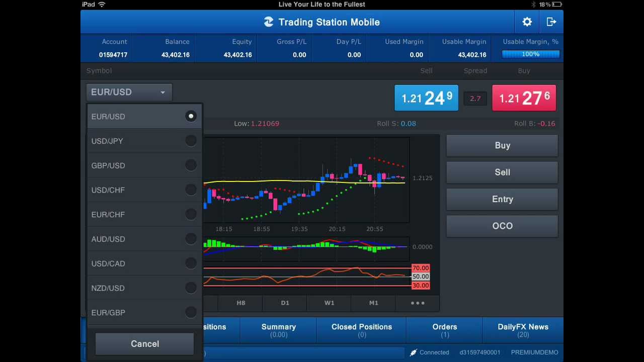Tap the red buy price 1.21276

(524, 98)
